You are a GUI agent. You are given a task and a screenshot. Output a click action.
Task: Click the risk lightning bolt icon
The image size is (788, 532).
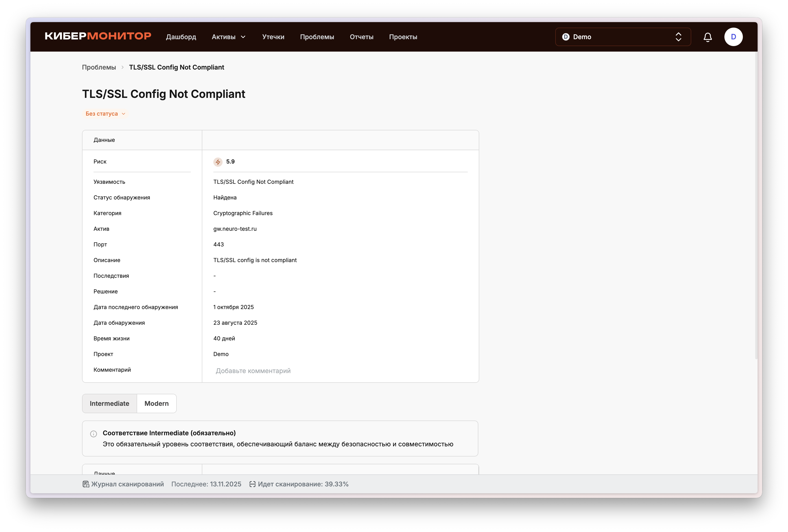tap(218, 162)
